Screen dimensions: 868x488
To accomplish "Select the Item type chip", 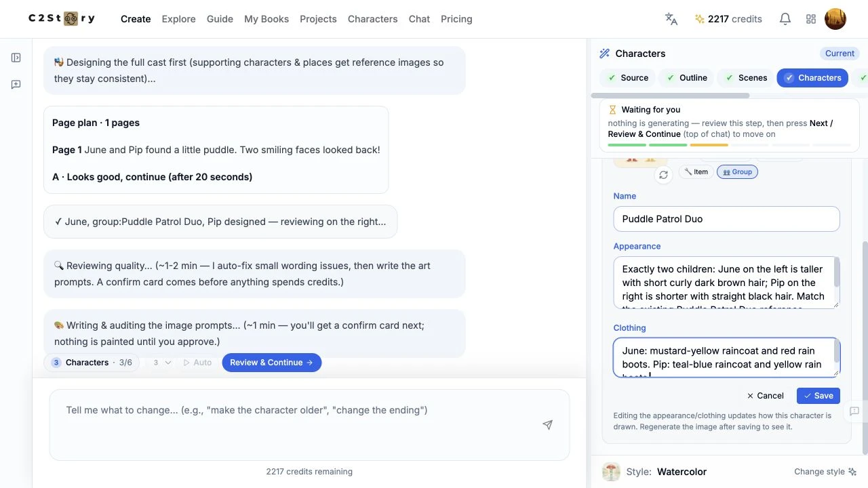I will coord(696,172).
